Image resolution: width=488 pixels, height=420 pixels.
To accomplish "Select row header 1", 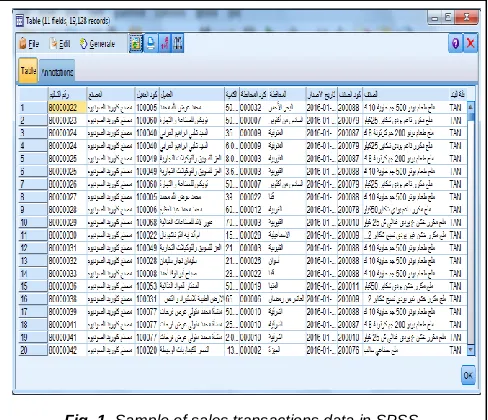I will point(33,108).
